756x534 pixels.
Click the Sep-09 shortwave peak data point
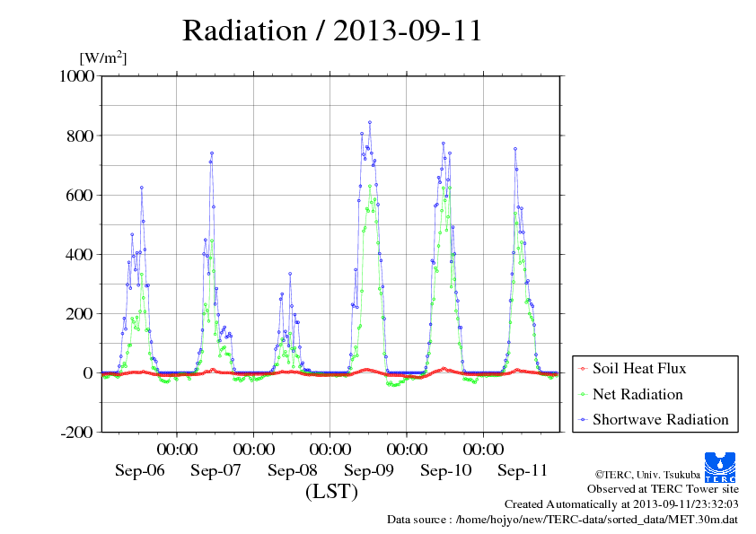[x=370, y=122]
